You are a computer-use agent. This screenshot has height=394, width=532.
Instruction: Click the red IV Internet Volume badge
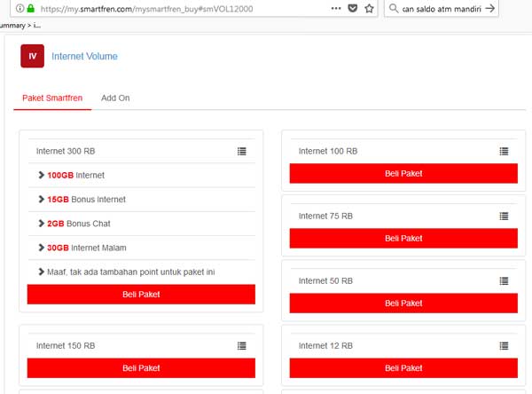pyautogui.click(x=32, y=56)
